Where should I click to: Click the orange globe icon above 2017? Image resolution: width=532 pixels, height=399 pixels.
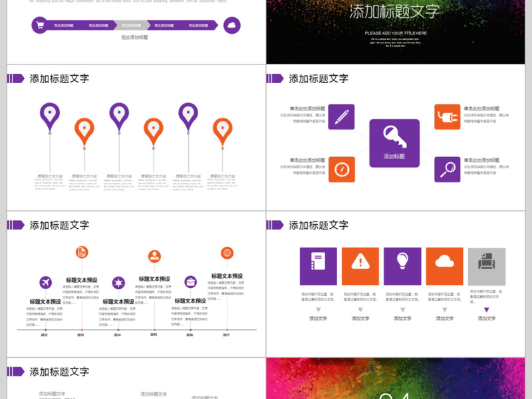[227, 253]
